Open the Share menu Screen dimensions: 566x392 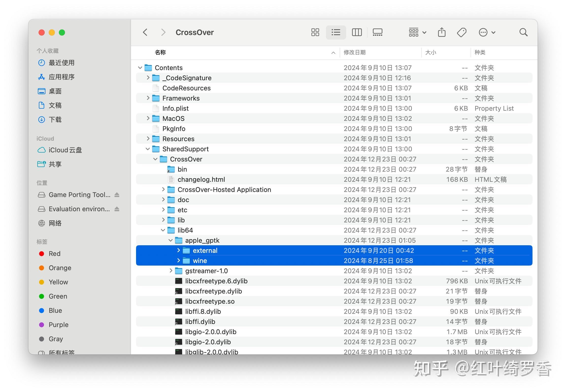[x=442, y=32]
